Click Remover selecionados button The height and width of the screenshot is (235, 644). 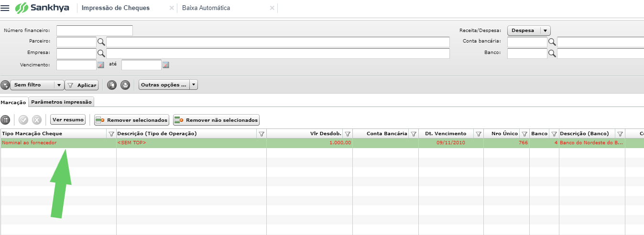(x=131, y=120)
